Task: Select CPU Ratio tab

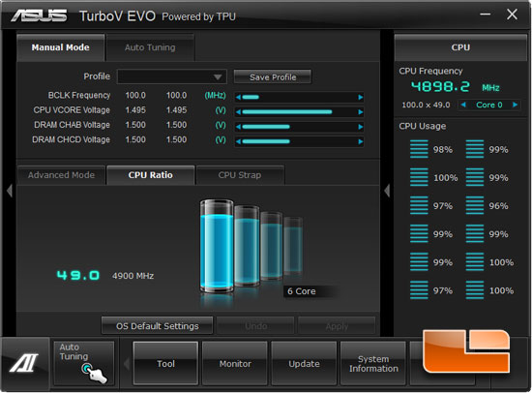Action: pos(150,175)
